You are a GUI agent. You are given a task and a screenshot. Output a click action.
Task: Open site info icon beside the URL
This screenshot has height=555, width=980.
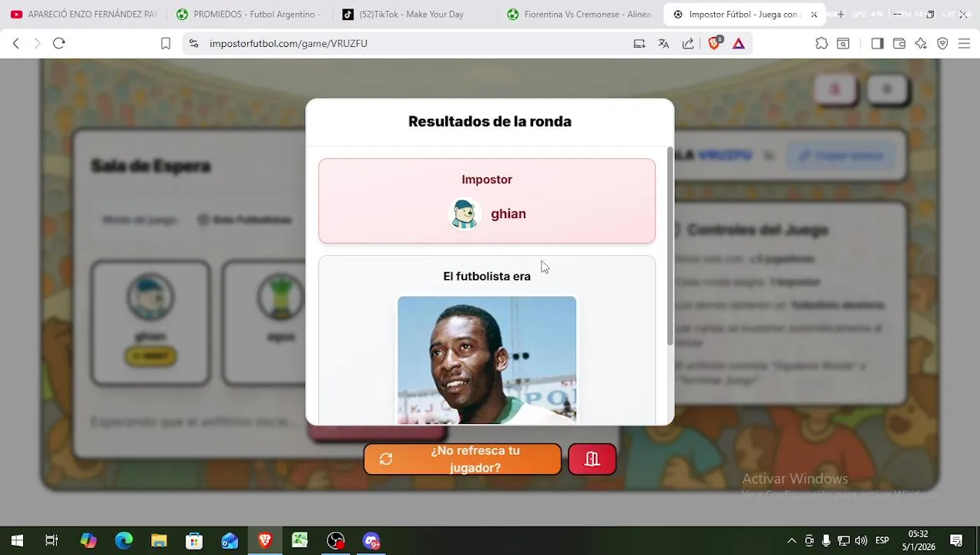tap(193, 44)
